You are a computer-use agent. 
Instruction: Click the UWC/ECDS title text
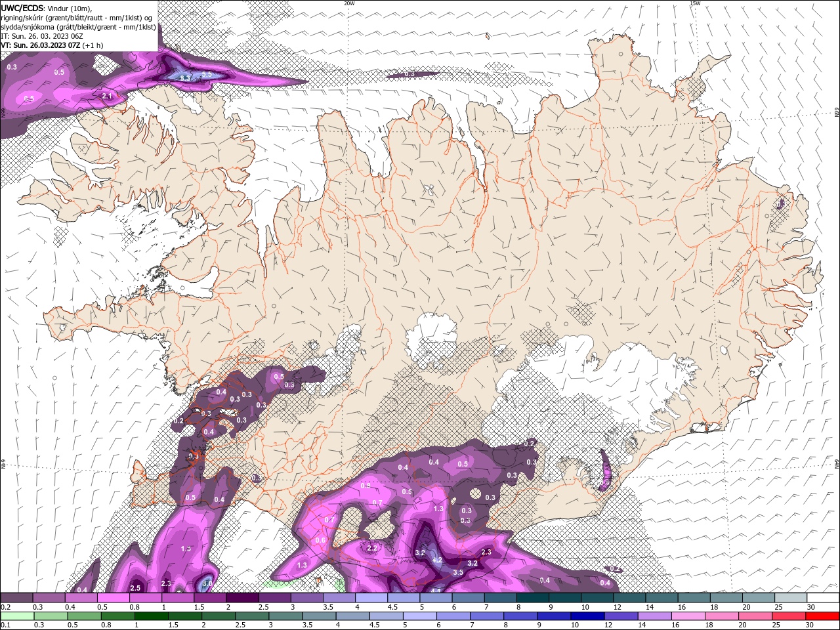(22, 8)
